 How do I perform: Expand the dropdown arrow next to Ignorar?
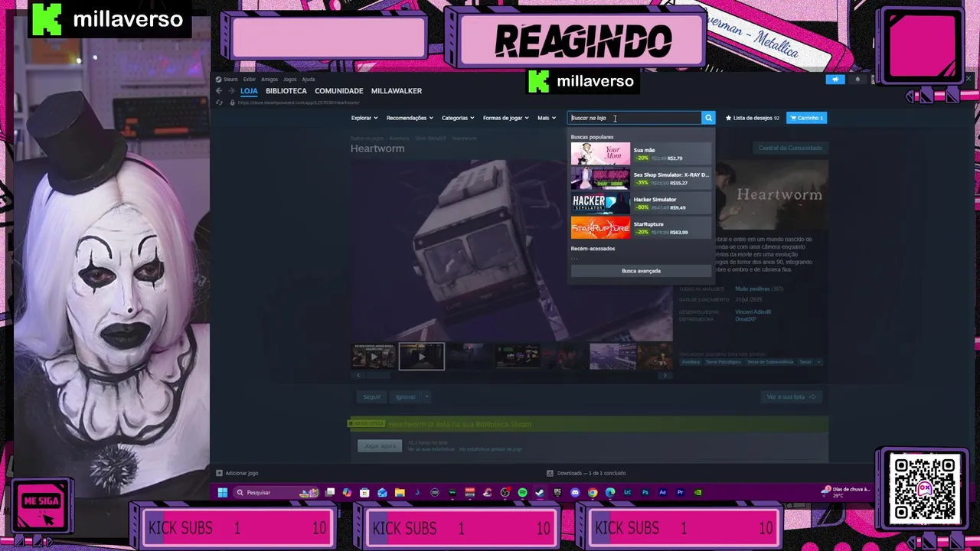click(426, 396)
